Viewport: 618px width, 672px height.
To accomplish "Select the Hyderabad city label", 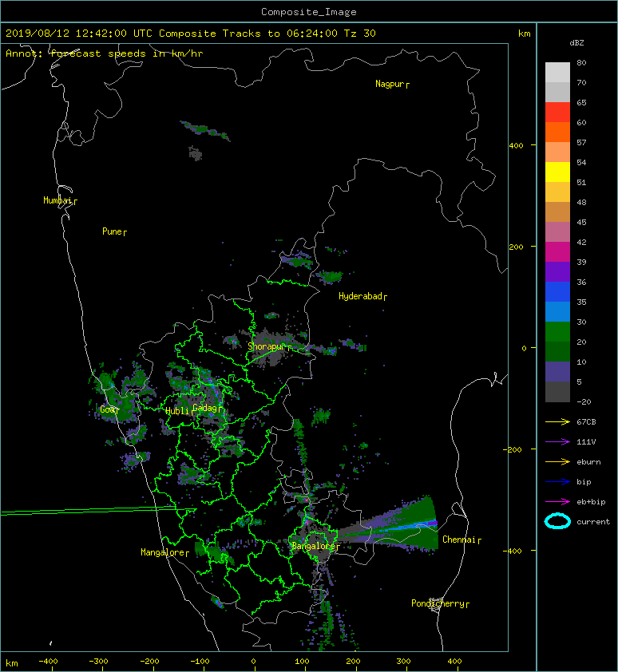I will pos(360,296).
